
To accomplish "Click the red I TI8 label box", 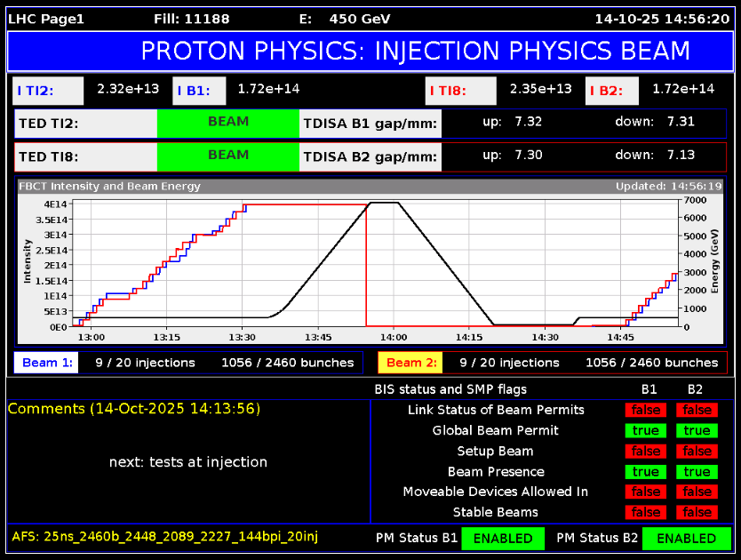I will [460, 90].
